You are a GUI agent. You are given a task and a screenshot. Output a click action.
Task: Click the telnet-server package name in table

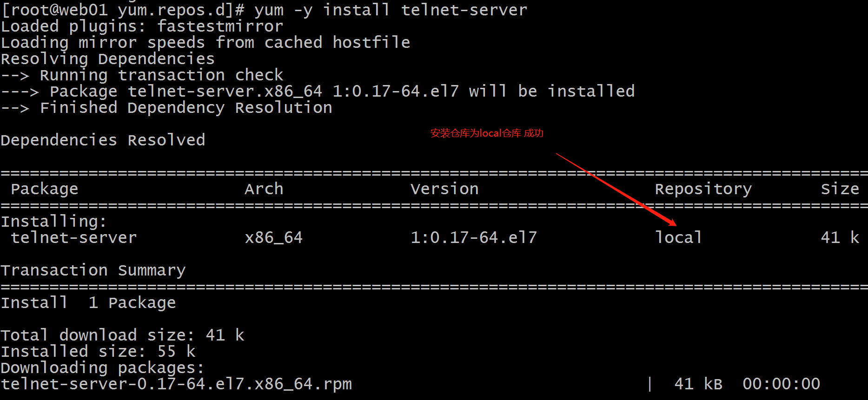pos(74,237)
